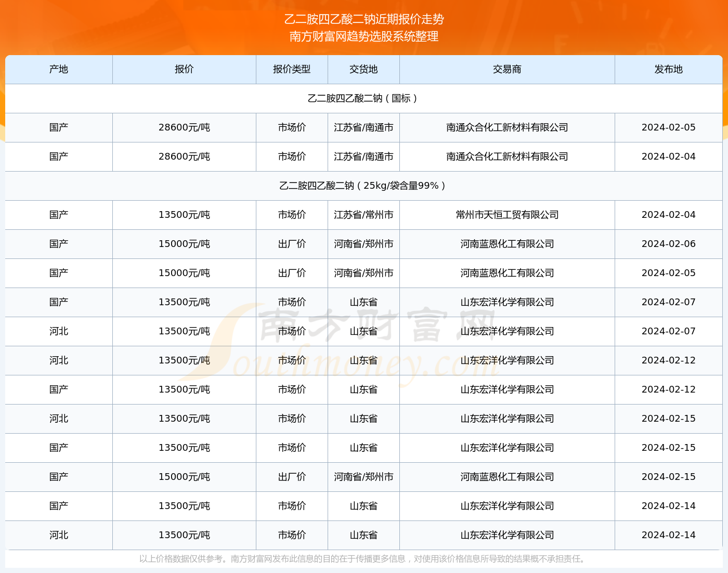Click the 报价 column header
This screenshot has width=728, height=573.
tap(184, 69)
